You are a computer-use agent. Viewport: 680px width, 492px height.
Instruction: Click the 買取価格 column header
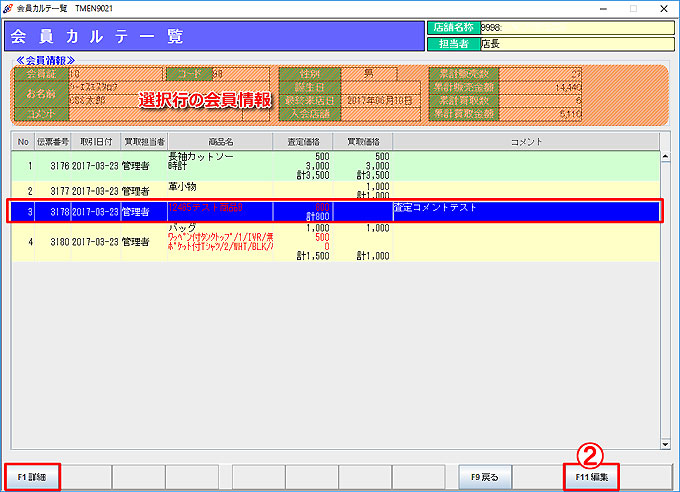[362, 142]
